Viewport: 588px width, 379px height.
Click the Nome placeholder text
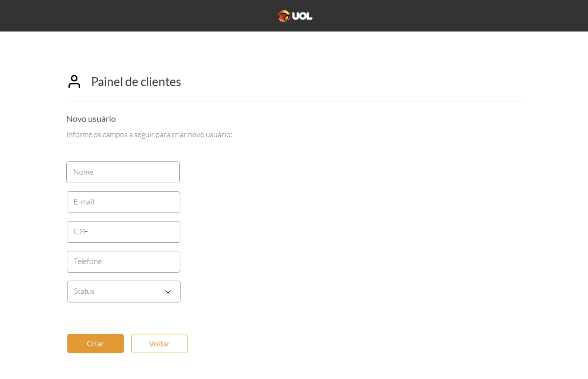coord(83,172)
